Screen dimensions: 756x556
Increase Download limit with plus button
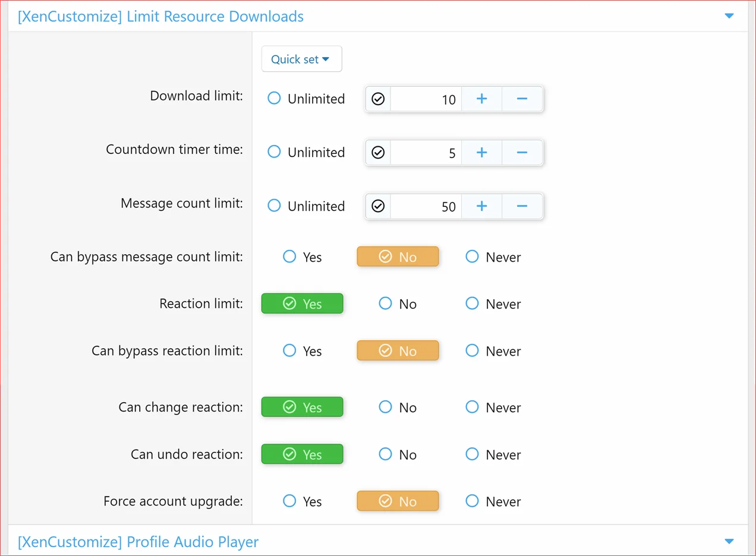(x=481, y=99)
